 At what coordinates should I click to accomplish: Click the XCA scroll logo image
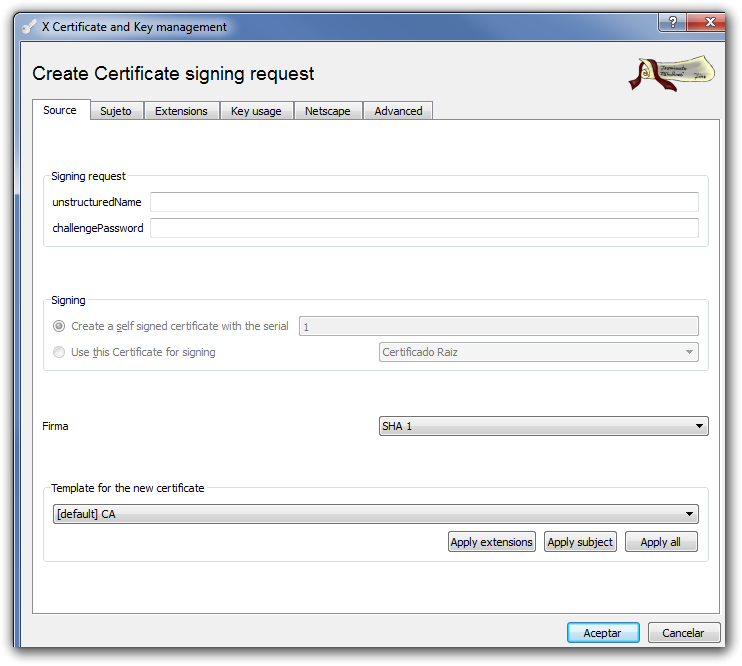[x=670, y=74]
